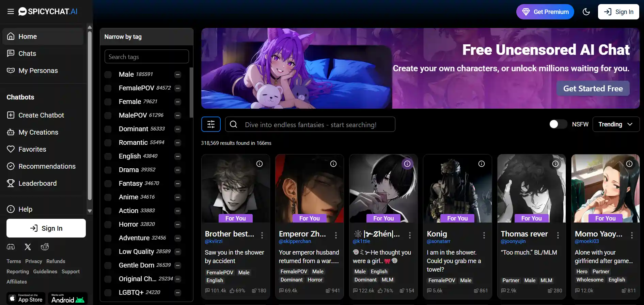644x305 pixels.
Task: Click info icon on Thomas rever card
Action: click(555, 164)
